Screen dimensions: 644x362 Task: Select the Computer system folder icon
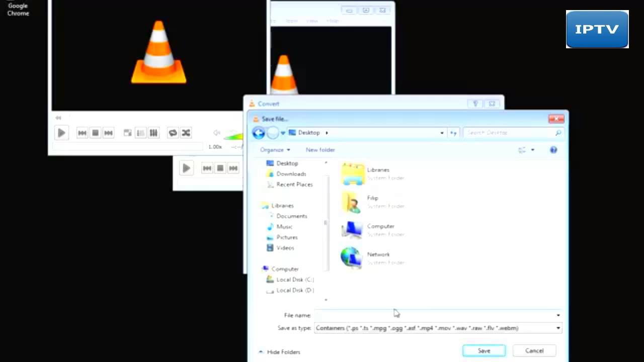coord(353,230)
